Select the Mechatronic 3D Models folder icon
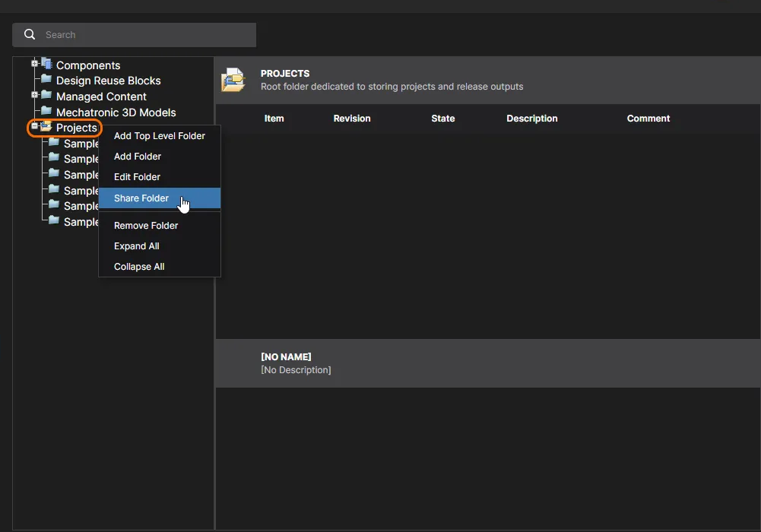This screenshot has height=532, width=761. 46,112
